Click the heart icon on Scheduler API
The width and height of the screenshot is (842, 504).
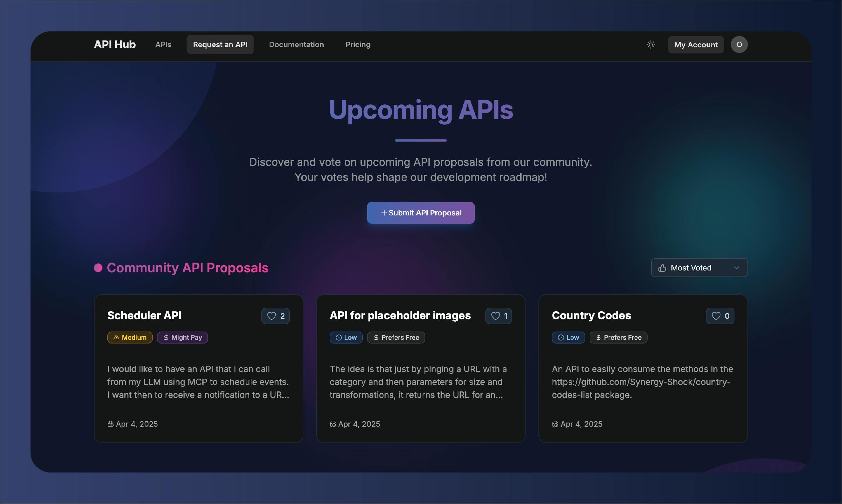(x=271, y=316)
